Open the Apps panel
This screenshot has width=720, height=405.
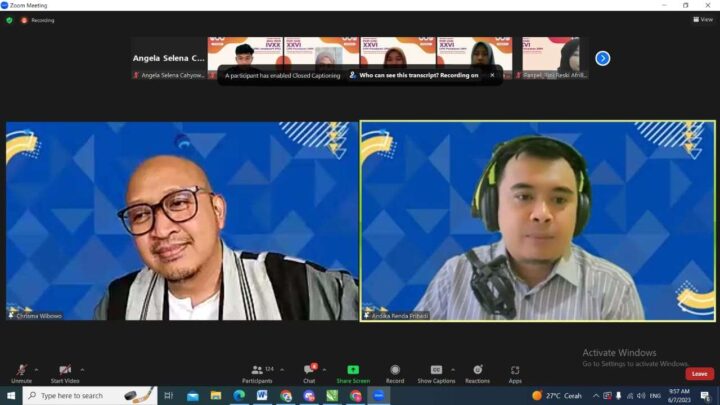[515, 371]
